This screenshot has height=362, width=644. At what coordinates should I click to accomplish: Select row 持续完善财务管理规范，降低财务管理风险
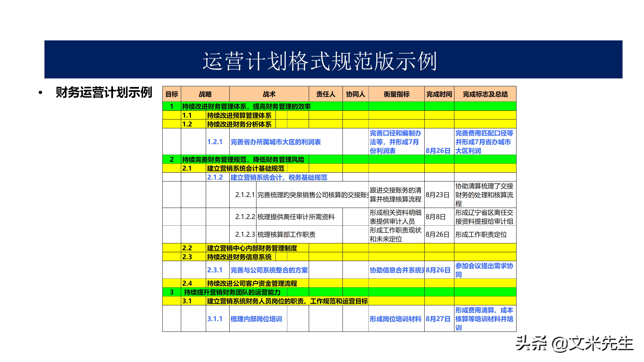339,159
